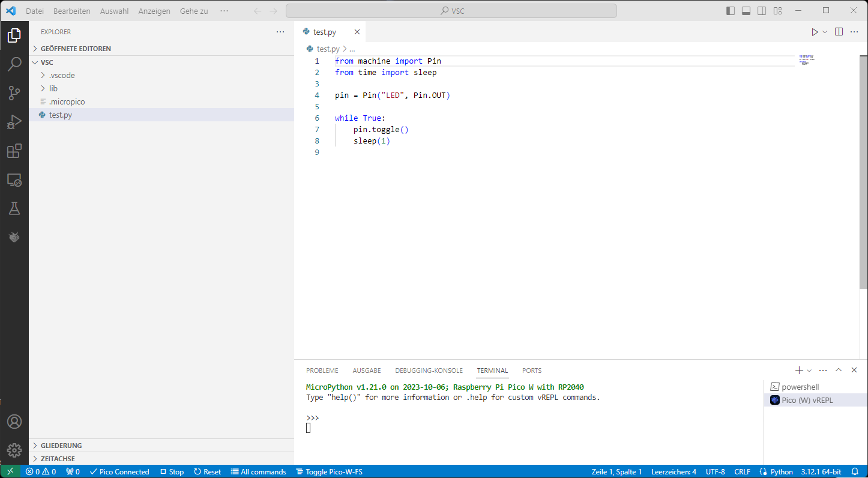Image resolution: width=868 pixels, height=478 pixels.
Task: Split the editor to the right
Action: (839, 32)
